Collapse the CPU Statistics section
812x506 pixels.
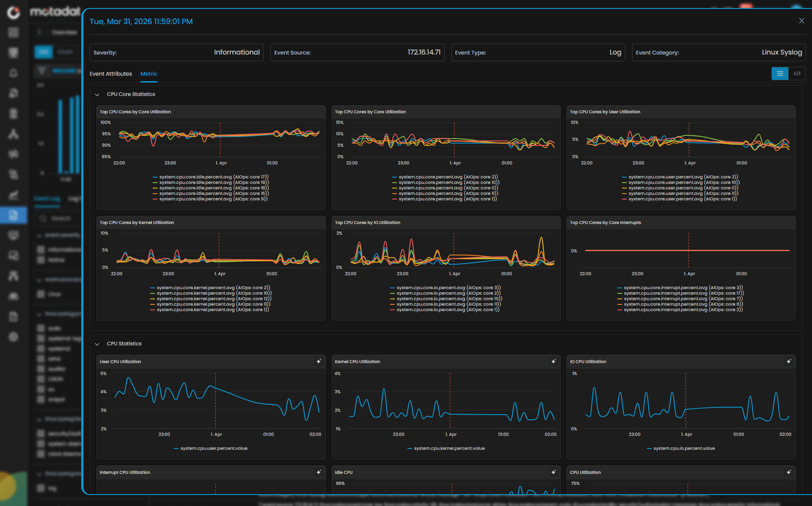click(x=97, y=344)
